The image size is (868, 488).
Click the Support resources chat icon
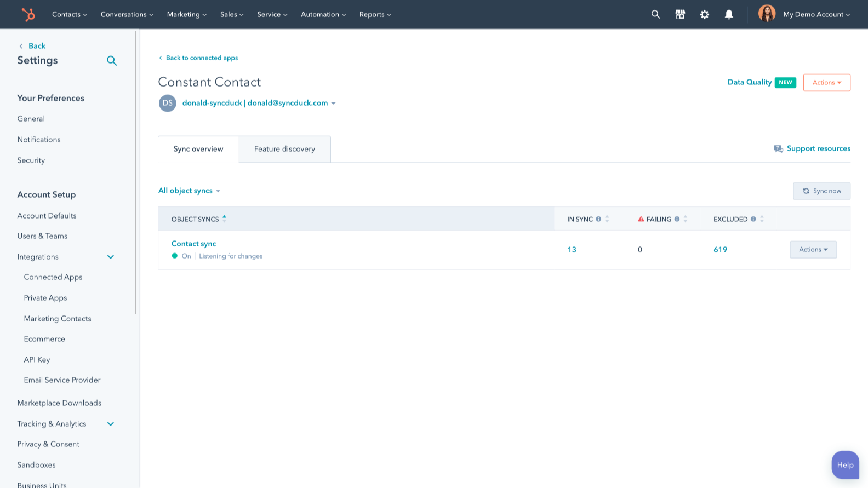(x=778, y=149)
